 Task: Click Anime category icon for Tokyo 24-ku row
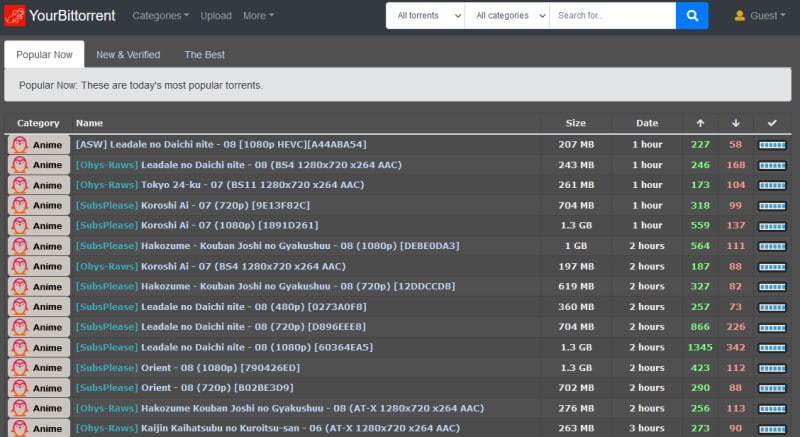[19, 185]
